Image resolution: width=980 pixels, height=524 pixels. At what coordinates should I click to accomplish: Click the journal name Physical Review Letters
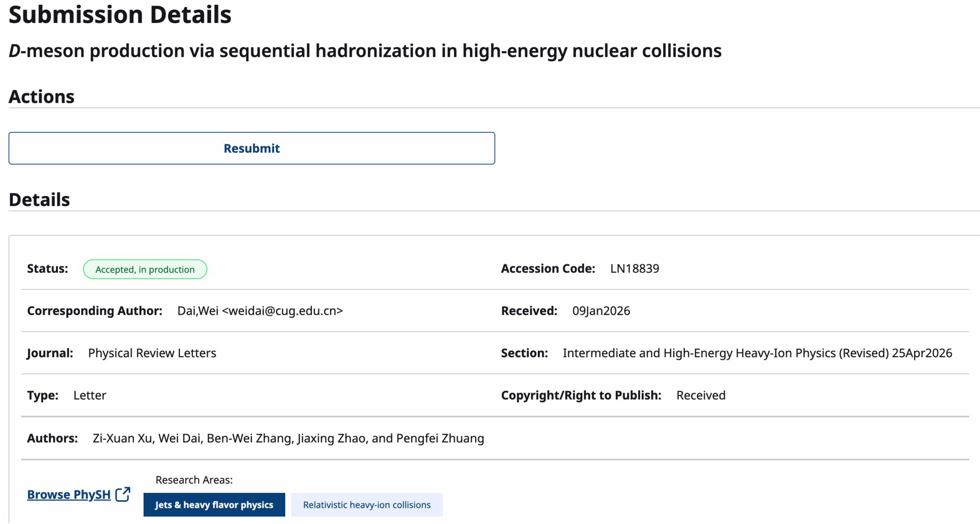click(x=152, y=353)
